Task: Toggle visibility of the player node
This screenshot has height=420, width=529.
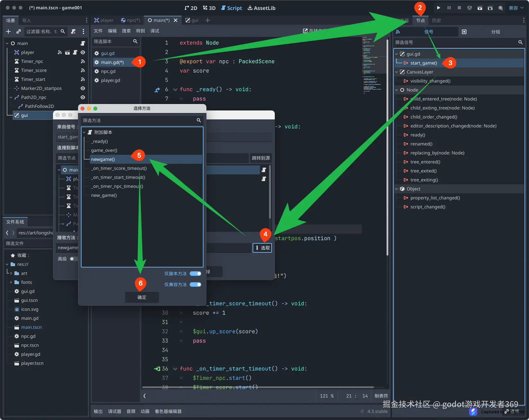Action: pyautogui.click(x=83, y=52)
